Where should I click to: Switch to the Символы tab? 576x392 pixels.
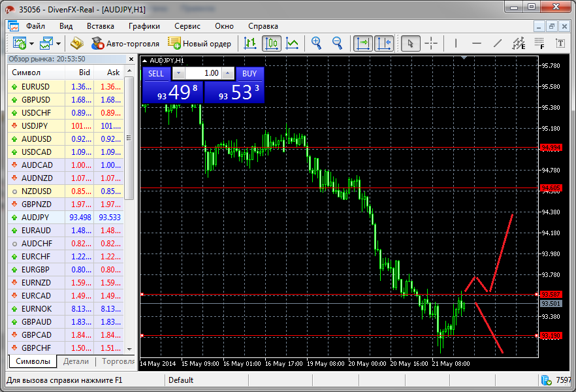click(33, 361)
